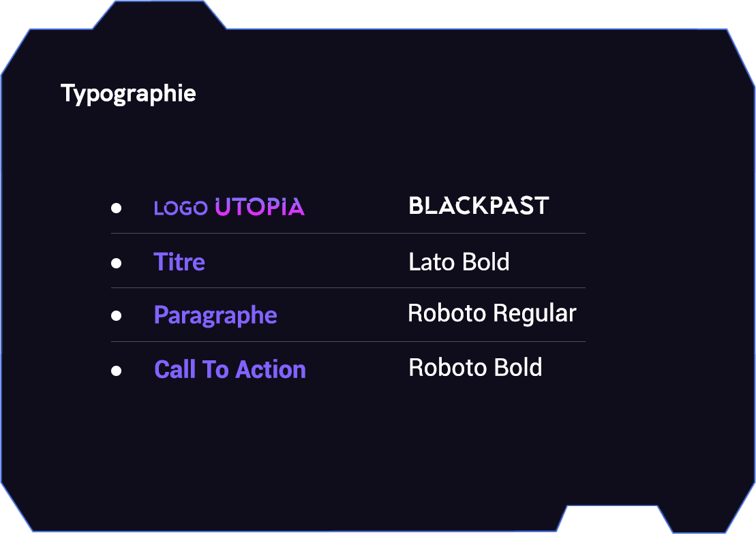This screenshot has width=756, height=534.
Task: Select the Roboto Regular font name
Action: [x=492, y=313]
